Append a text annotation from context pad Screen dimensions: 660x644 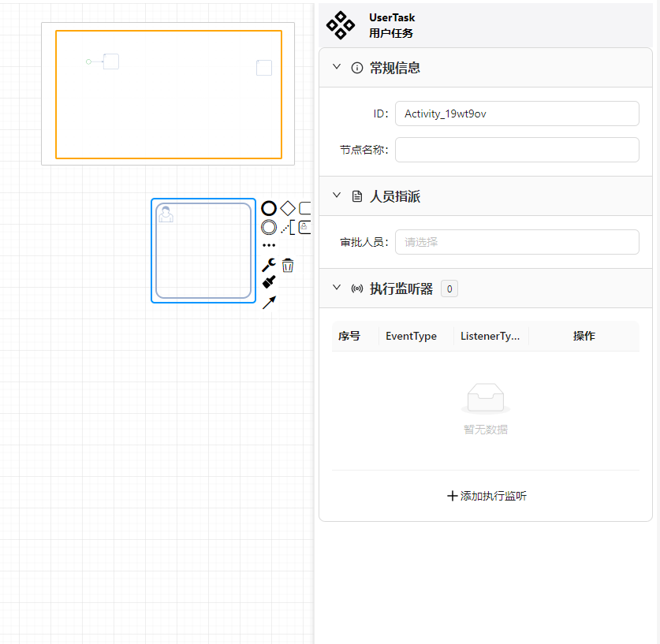(x=288, y=227)
